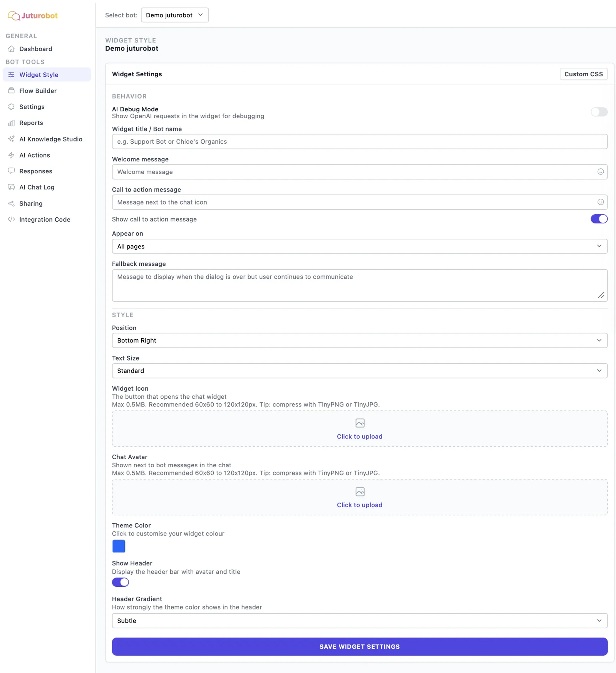Open the Appear on dropdown

(360, 246)
